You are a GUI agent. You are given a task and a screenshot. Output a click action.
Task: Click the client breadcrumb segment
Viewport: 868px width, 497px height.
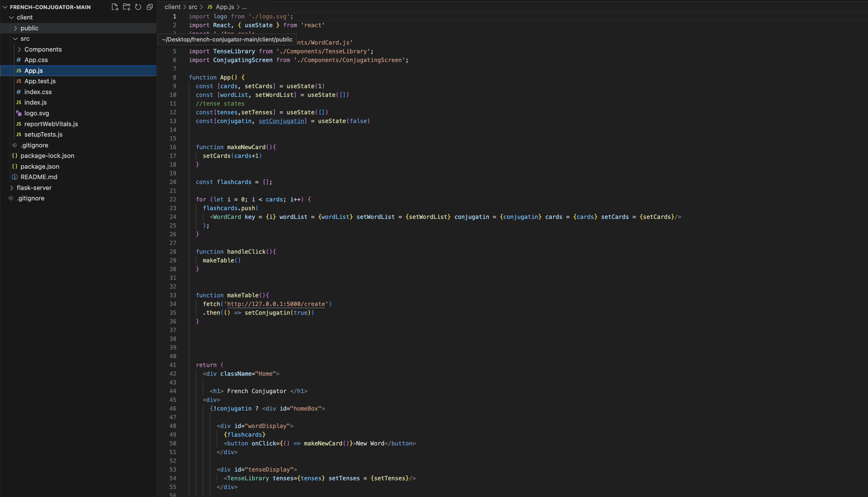click(x=172, y=7)
